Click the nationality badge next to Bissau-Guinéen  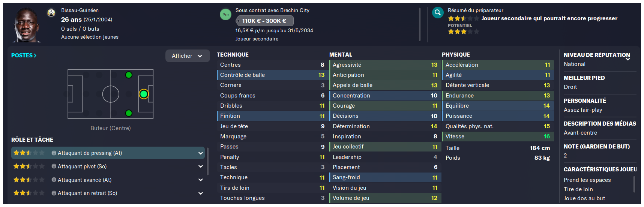click(x=51, y=13)
